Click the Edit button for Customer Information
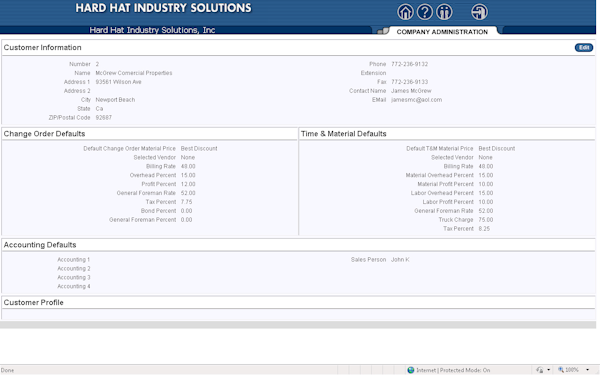600x375 pixels. click(584, 47)
